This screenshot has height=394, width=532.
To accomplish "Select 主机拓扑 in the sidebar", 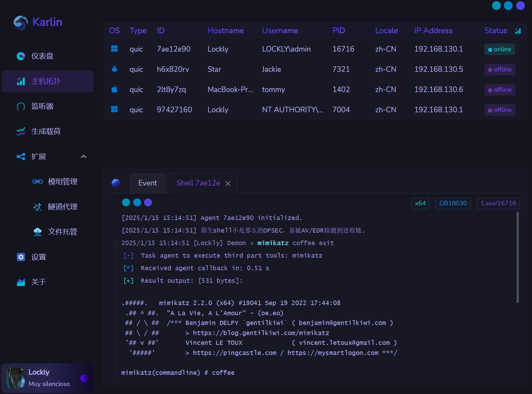I will pyautogui.click(x=48, y=81).
